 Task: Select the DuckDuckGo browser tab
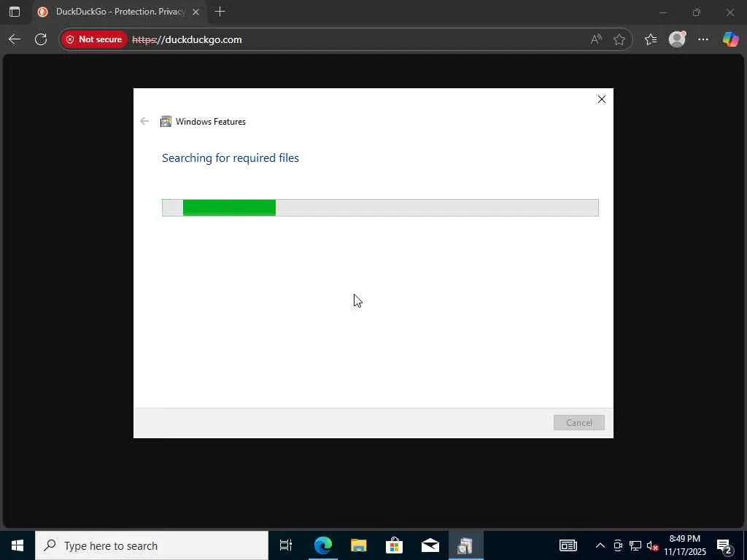pos(120,12)
